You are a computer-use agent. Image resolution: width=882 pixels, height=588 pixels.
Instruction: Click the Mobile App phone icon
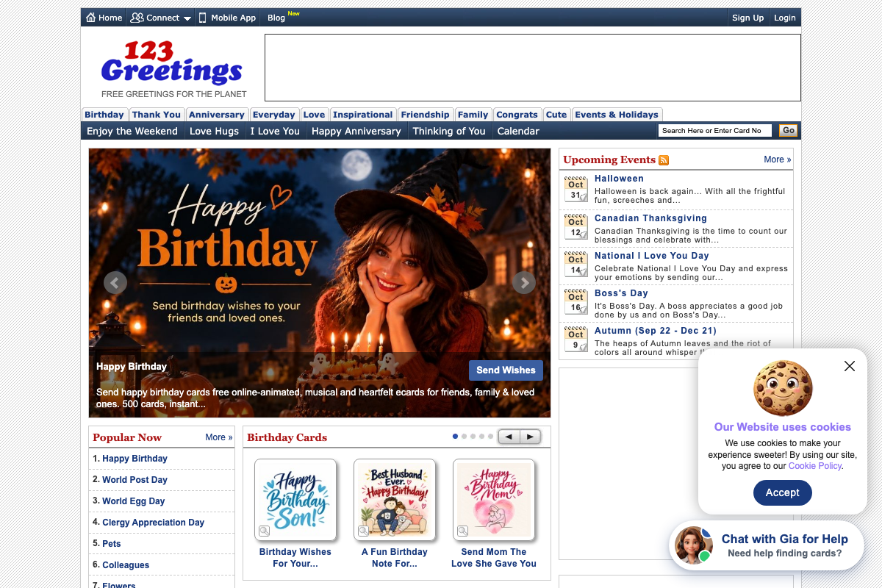202,18
